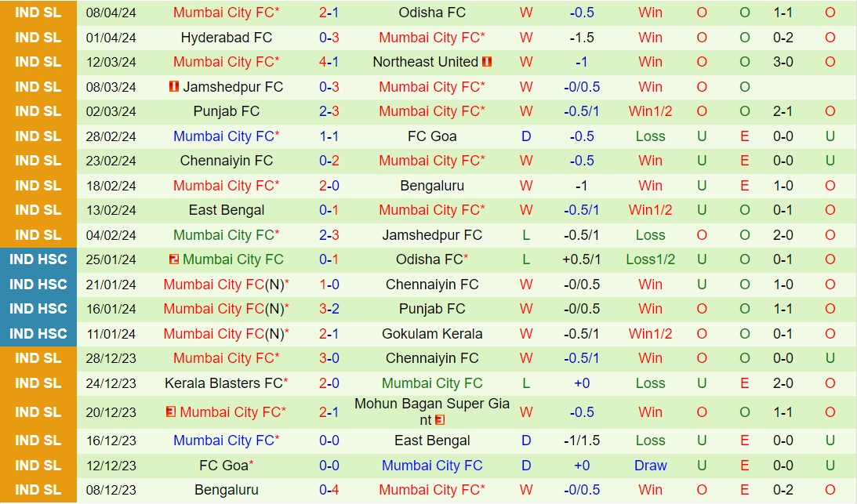Click Chennaiyin FC in the 28/12/23 row
857x504 pixels.
[x=431, y=358]
